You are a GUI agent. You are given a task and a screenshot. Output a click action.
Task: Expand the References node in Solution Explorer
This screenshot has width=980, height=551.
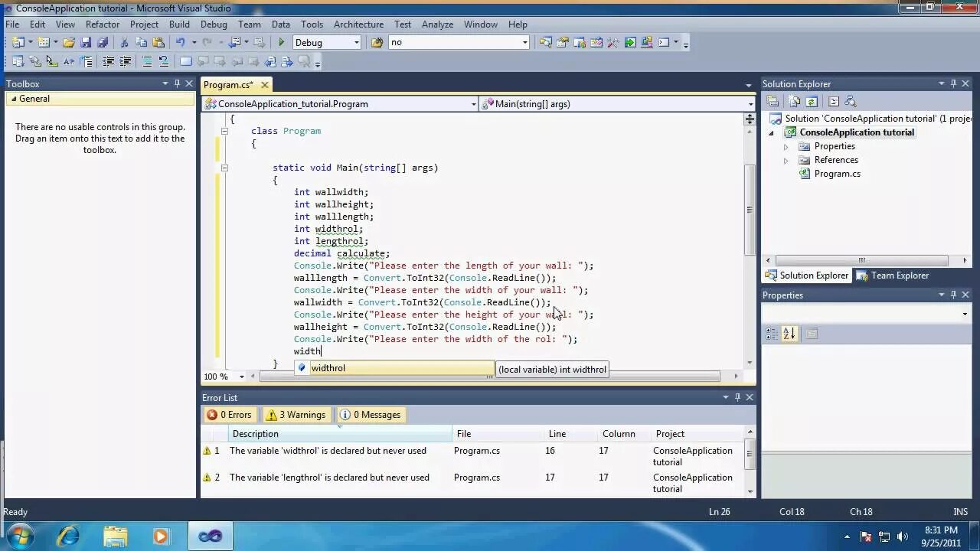[786, 160]
